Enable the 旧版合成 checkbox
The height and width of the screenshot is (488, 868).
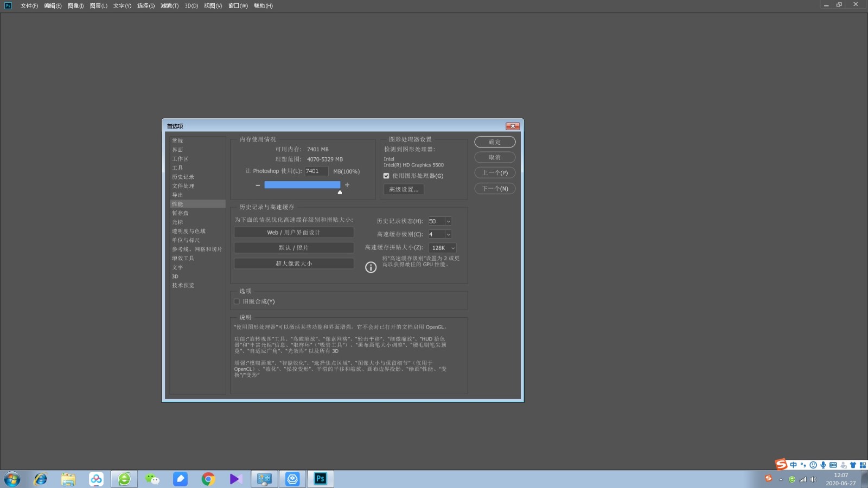click(x=237, y=301)
